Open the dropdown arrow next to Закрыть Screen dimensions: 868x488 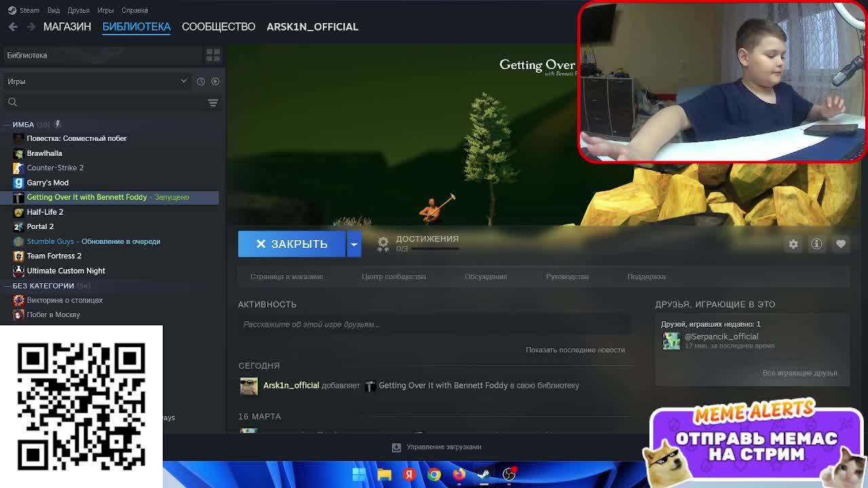coord(354,244)
